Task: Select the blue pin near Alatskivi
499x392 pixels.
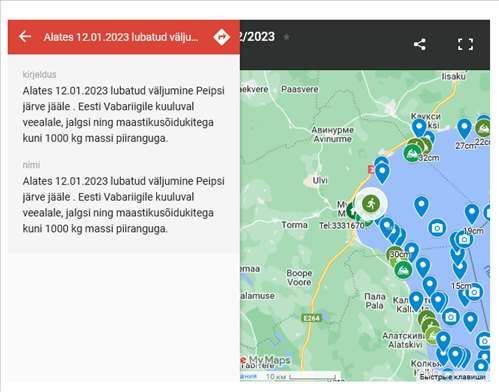Action: click(x=443, y=342)
